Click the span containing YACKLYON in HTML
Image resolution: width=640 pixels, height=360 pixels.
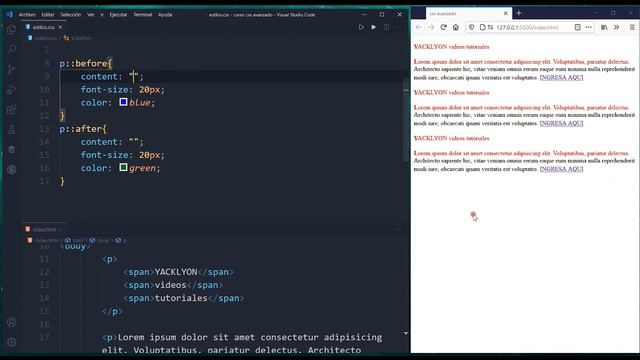click(179, 272)
